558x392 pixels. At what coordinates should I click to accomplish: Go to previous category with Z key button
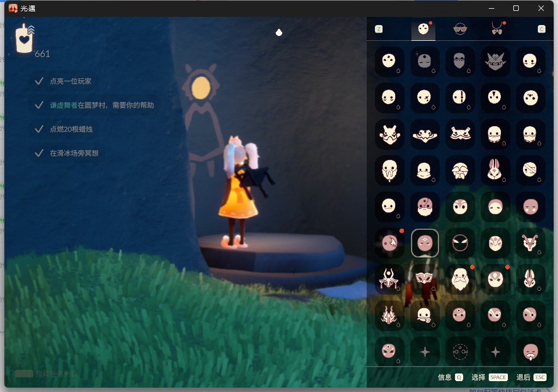[379, 29]
